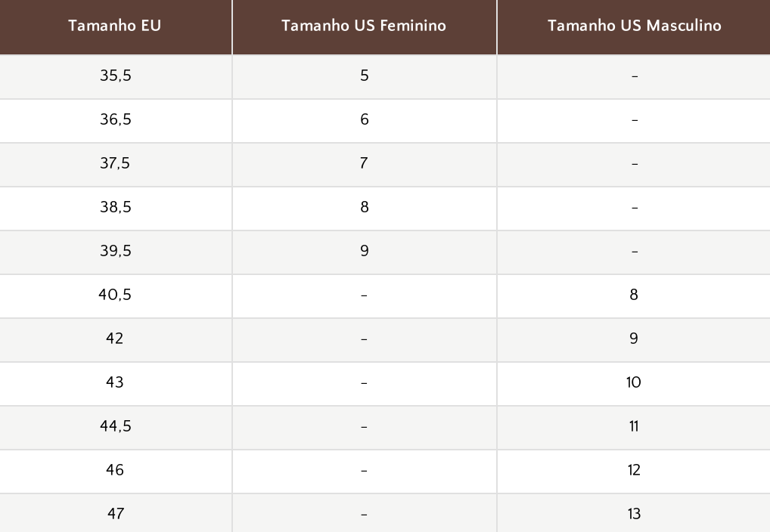770x532 pixels.
Task: Select the 35,5 EU size cell
Action: [x=116, y=76]
